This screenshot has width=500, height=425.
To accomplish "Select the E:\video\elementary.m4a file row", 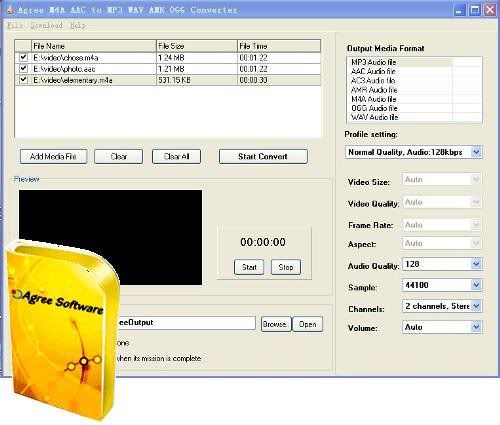I will click(x=168, y=80).
